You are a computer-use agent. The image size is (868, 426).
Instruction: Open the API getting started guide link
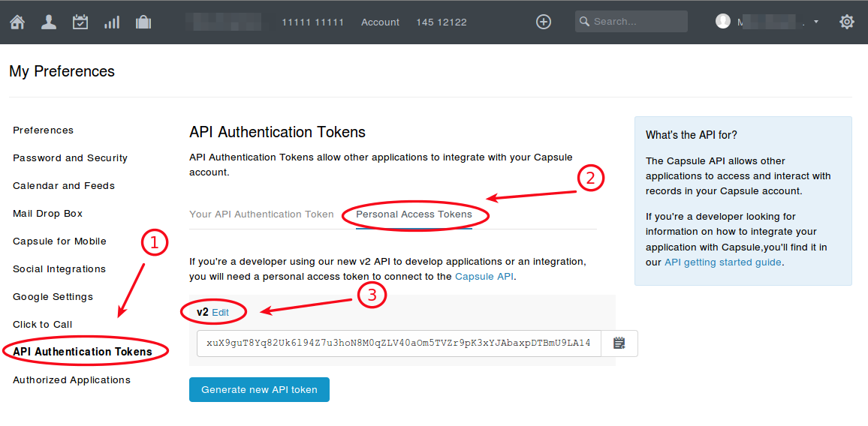[x=722, y=262]
